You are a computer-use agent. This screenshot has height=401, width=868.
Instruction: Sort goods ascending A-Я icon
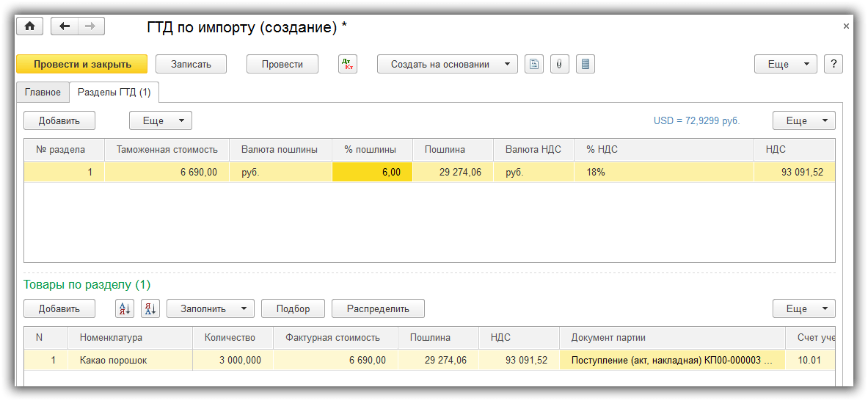(x=125, y=309)
